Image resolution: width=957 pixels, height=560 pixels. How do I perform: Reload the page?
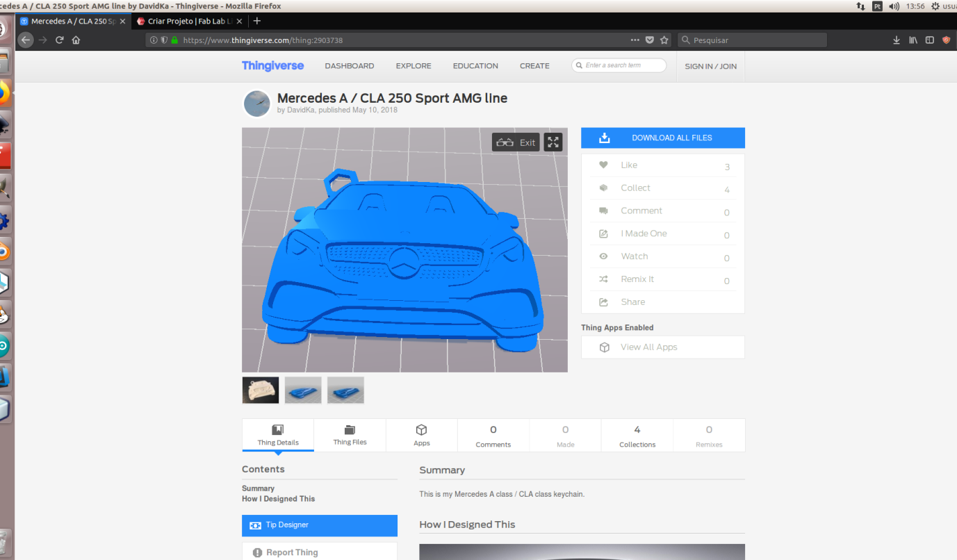tap(60, 40)
